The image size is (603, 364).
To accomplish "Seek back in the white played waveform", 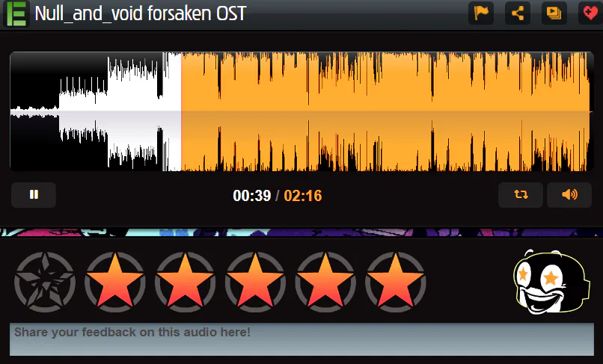I will pyautogui.click(x=95, y=111).
